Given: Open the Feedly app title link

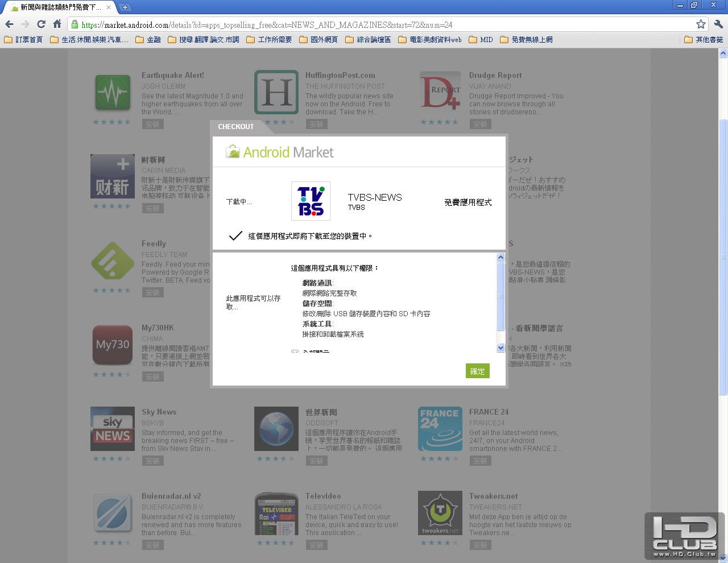Looking at the screenshot, I should click(154, 243).
